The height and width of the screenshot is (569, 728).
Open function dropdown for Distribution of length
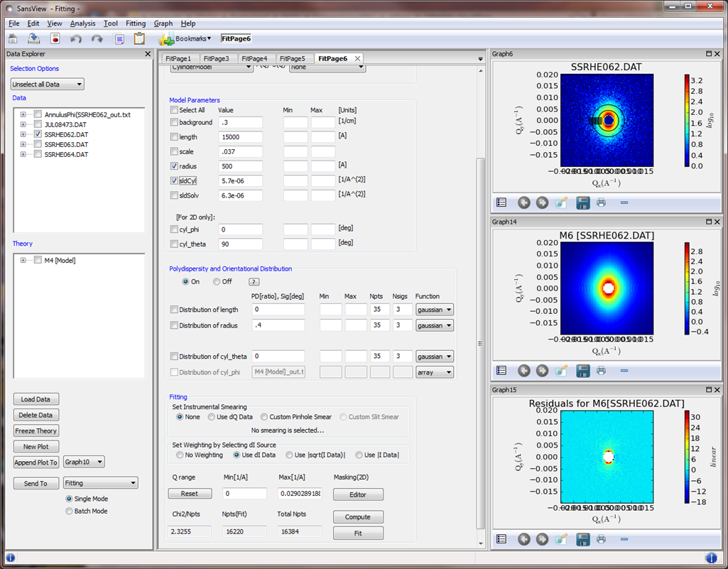click(x=435, y=310)
